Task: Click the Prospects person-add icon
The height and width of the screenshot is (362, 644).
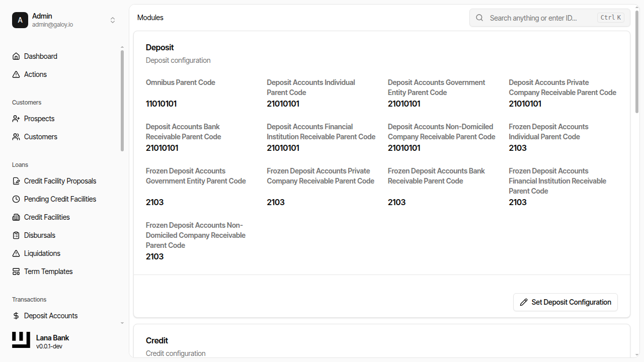Action: click(16, 118)
